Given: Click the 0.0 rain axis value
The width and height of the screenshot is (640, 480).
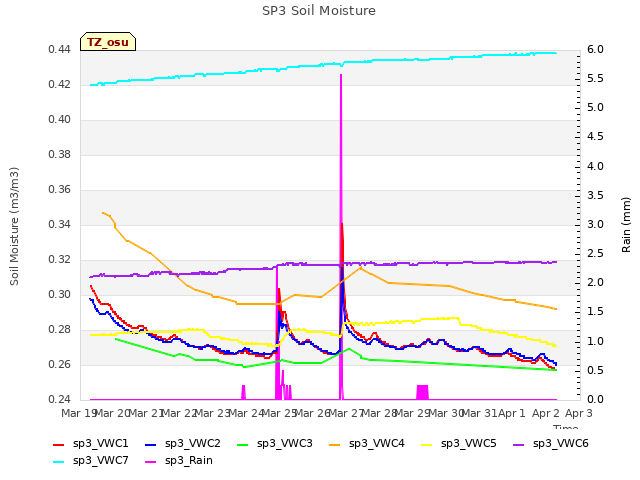Looking at the screenshot, I should 596,400.
